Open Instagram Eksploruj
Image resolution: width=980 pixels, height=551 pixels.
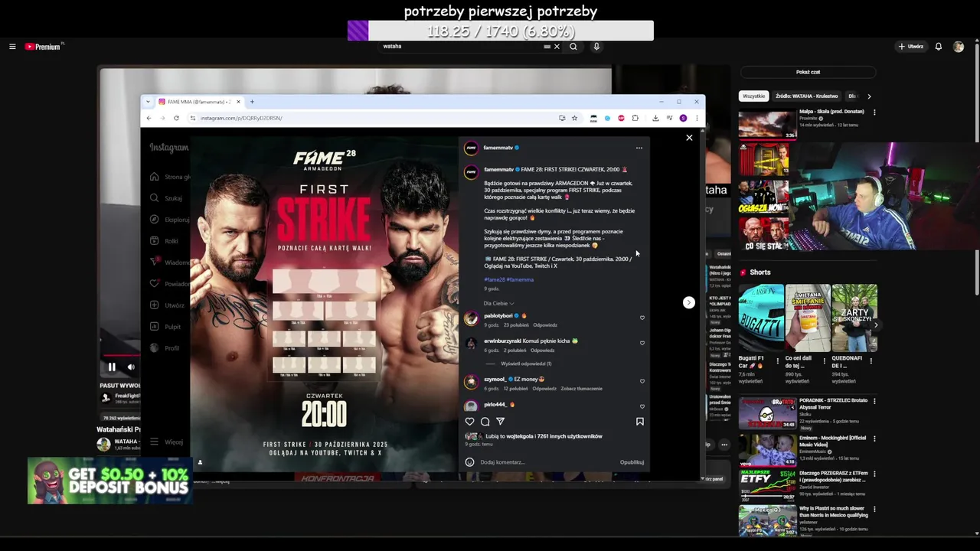click(169, 220)
